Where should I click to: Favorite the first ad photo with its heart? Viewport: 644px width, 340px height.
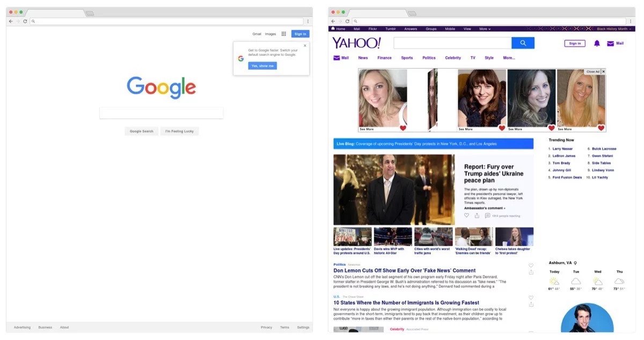[x=402, y=128]
